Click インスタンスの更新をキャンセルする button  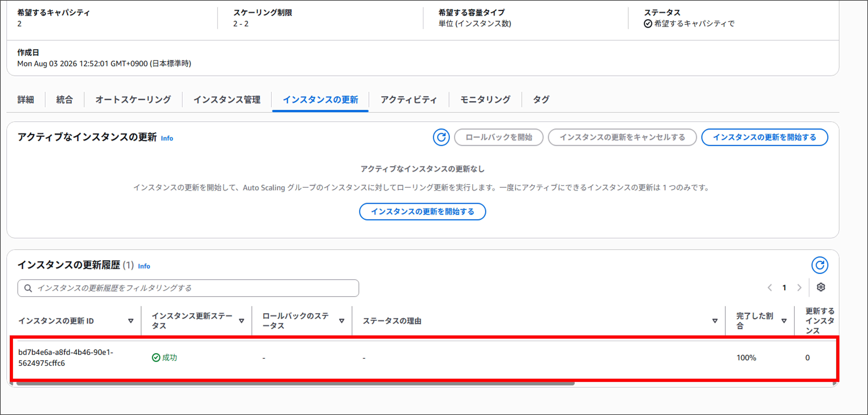(622, 137)
